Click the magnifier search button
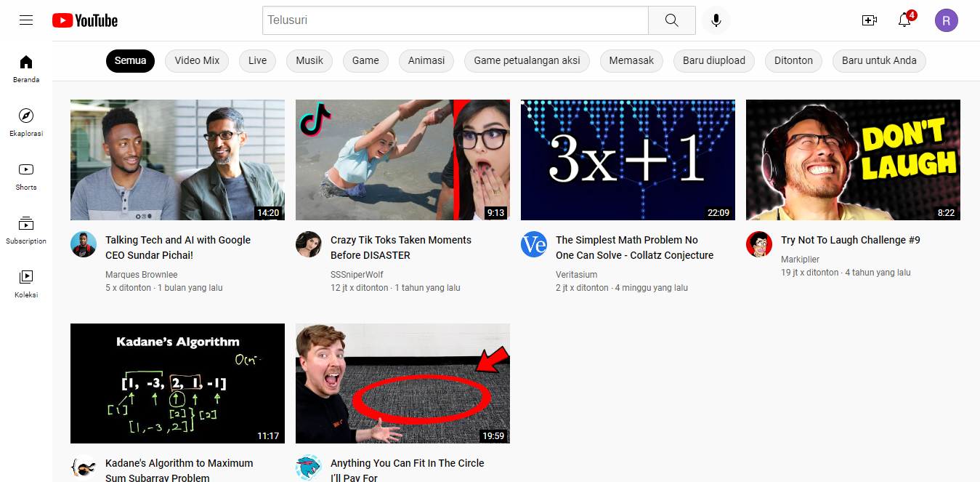 (672, 20)
